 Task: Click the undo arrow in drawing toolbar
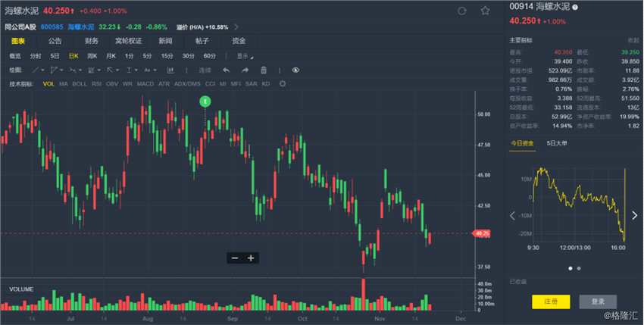226,70
